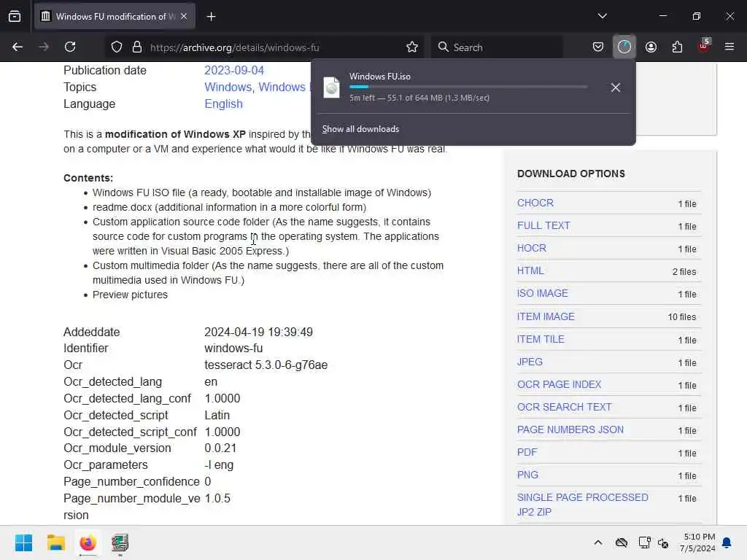Download the ISO IMAGE file
Image resolution: width=747 pixels, height=560 pixels.
[x=542, y=293]
